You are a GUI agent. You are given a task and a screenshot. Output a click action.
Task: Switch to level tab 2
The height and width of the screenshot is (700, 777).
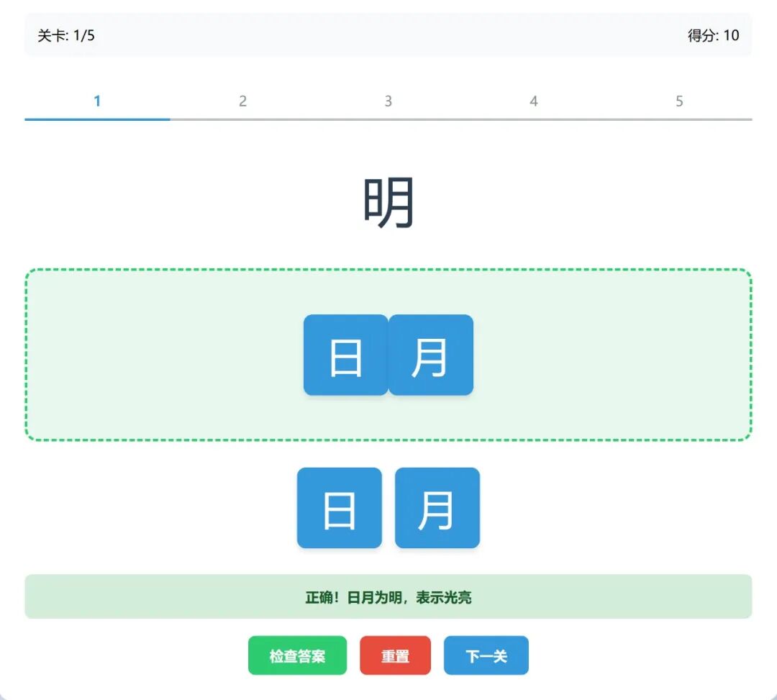pyautogui.click(x=242, y=101)
